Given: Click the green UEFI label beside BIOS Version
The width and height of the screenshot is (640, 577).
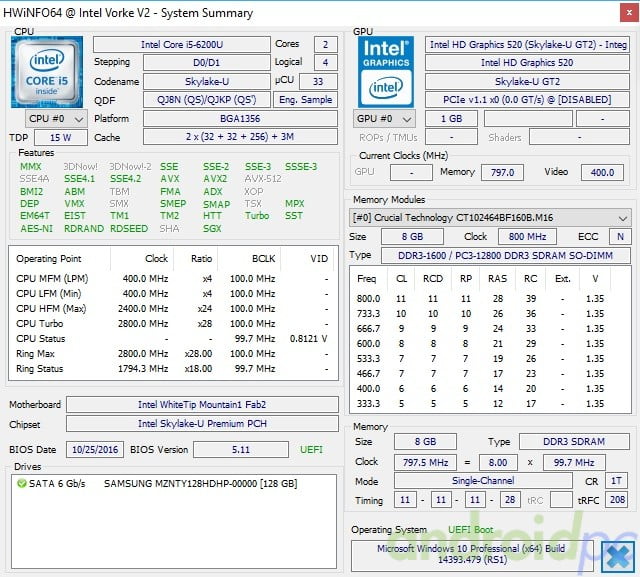Looking at the screenshot, I should (311, 450).
